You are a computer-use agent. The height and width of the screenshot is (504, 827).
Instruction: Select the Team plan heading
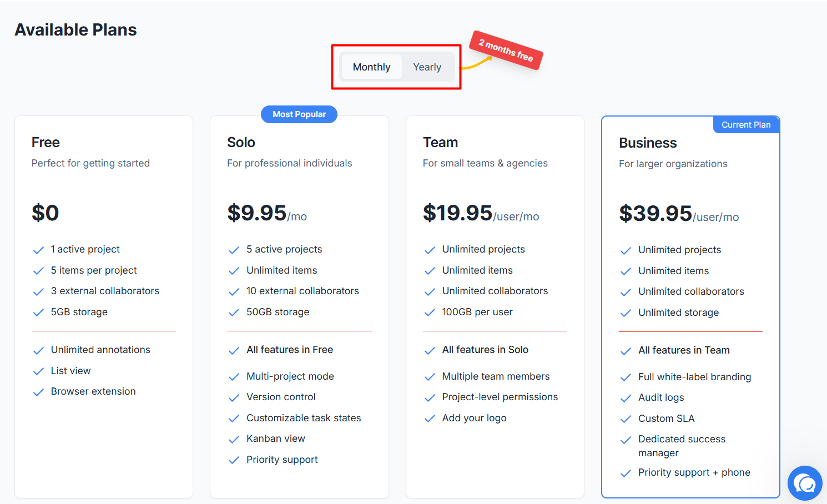[x=440, y=143]
